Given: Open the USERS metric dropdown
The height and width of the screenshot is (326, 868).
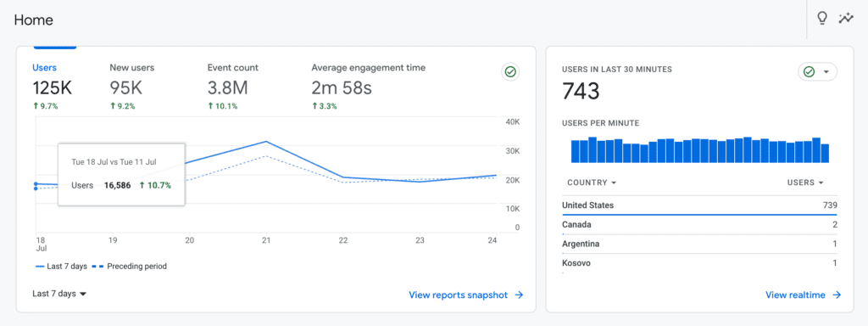Looking at the screenshot, I should coord(805,183).
